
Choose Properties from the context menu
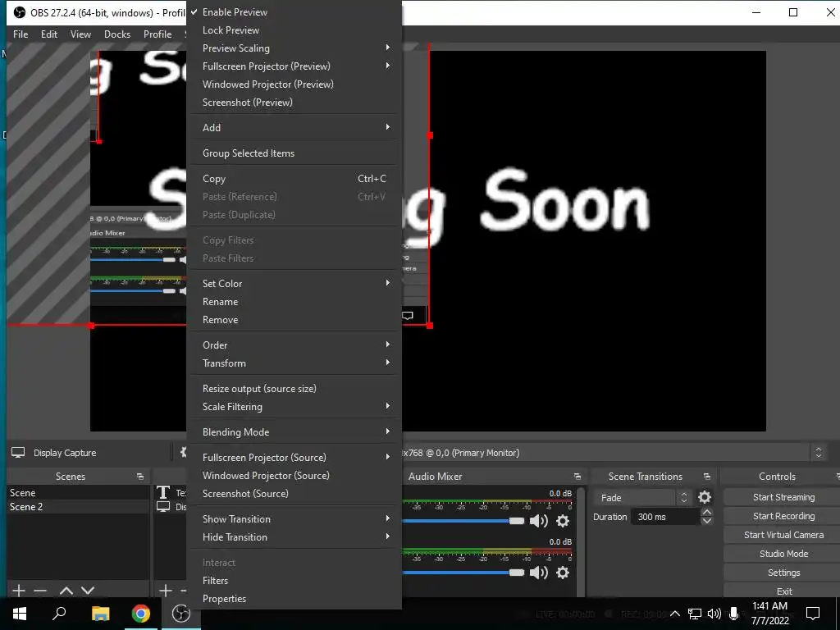point(294,599)
